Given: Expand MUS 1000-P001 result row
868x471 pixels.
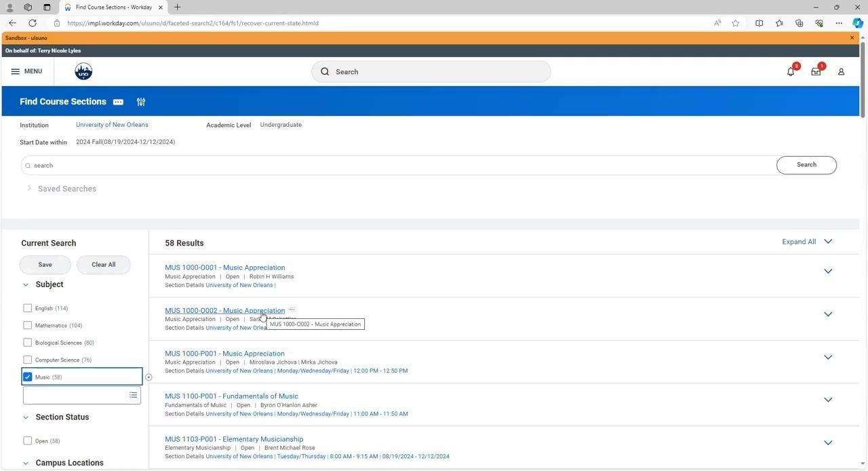Looking at the screenshot, I should [x=828, y=357].
